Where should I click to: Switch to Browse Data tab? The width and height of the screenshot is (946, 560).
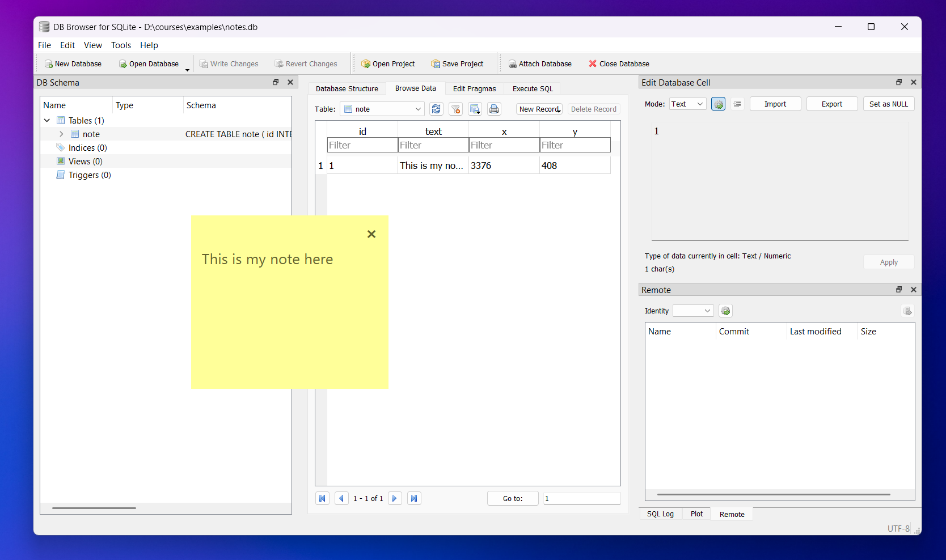click(x=416, y=88)
